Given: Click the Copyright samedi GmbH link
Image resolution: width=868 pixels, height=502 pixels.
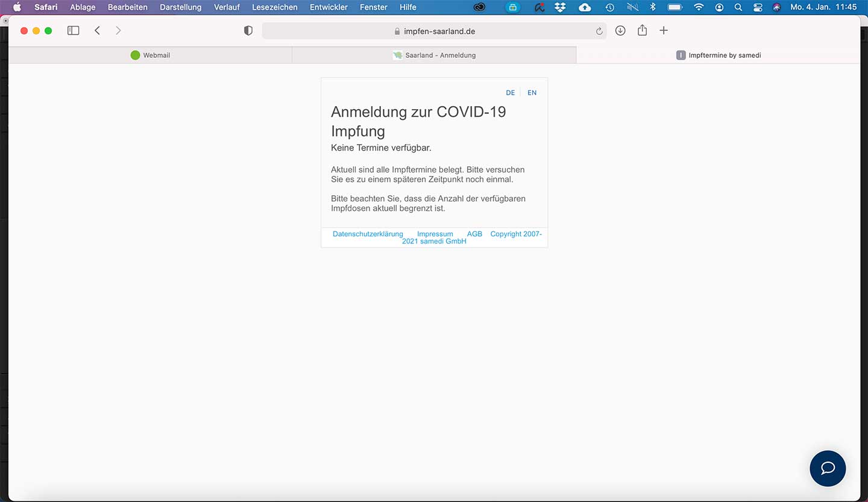Looking at the screenshot, I should click(472, 237).
